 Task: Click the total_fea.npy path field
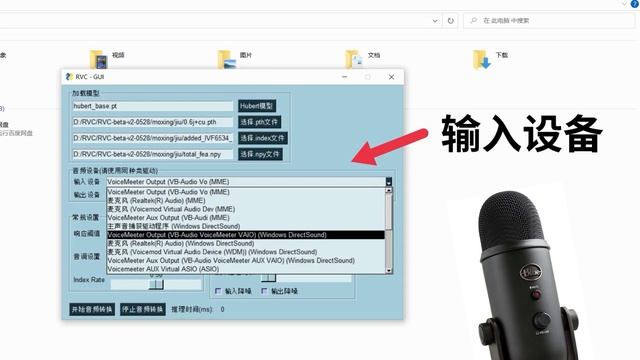click(x=153, y=154)
